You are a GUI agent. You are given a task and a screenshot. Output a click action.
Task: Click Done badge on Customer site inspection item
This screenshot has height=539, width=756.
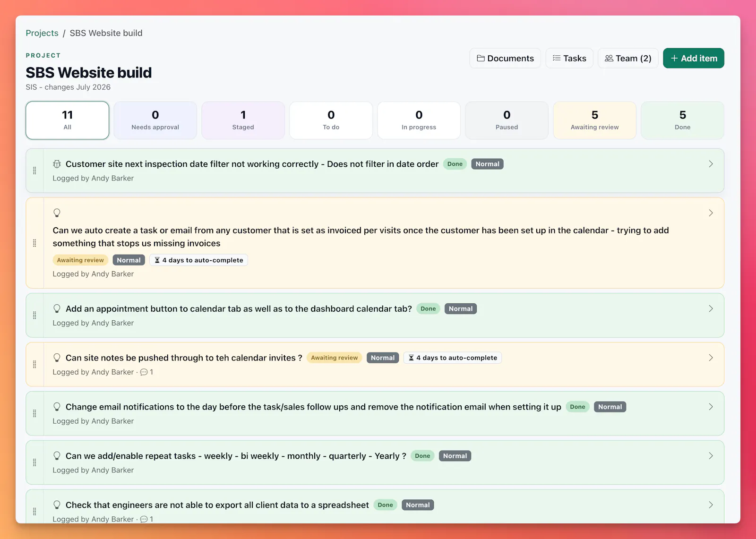455,164
